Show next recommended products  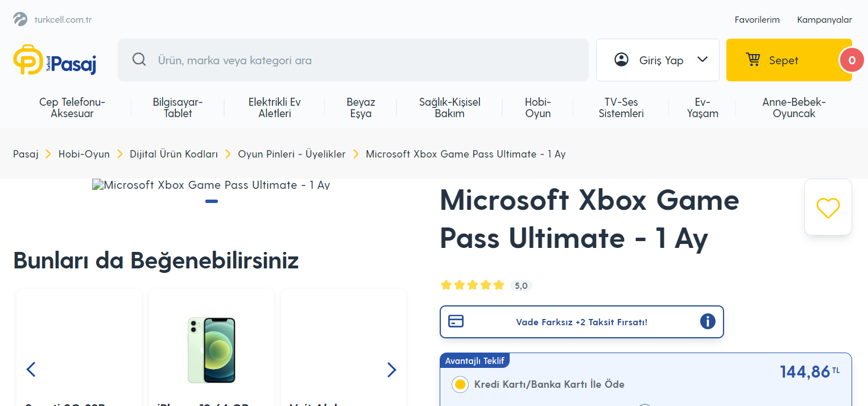tap(391, 370)
